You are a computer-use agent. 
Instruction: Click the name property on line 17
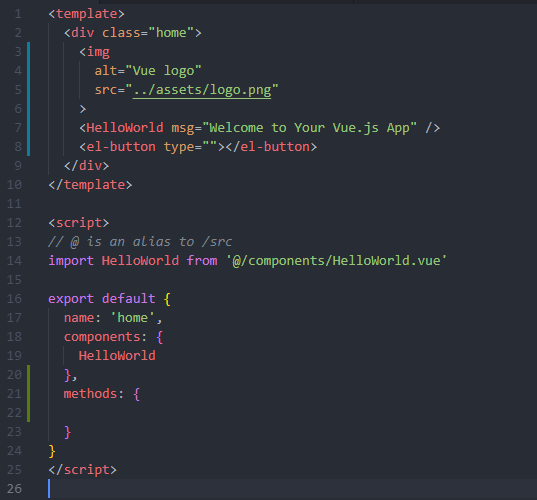tap(79, 318)
